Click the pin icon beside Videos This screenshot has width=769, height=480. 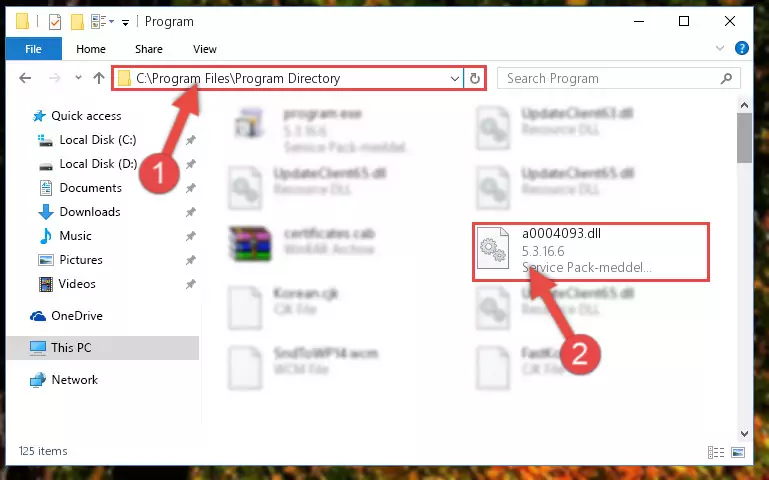(x=191, y=284)
